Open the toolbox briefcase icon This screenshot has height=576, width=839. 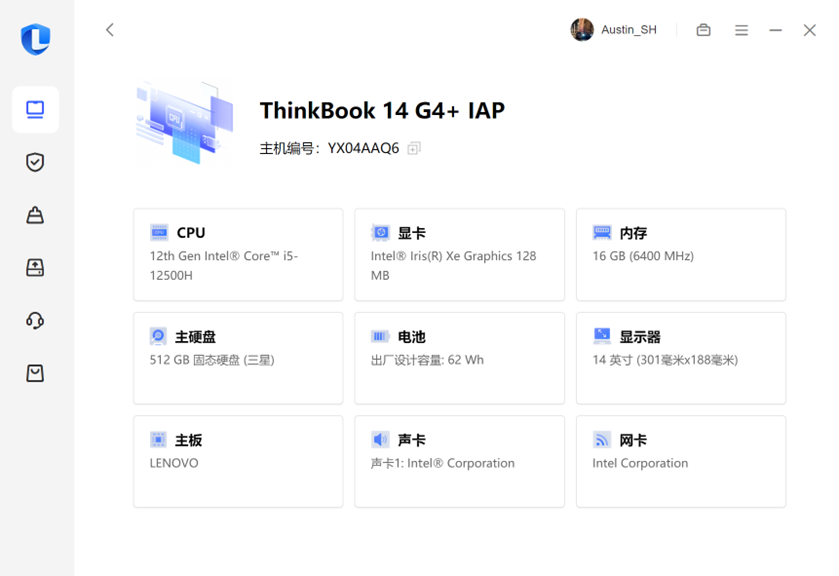704,30
